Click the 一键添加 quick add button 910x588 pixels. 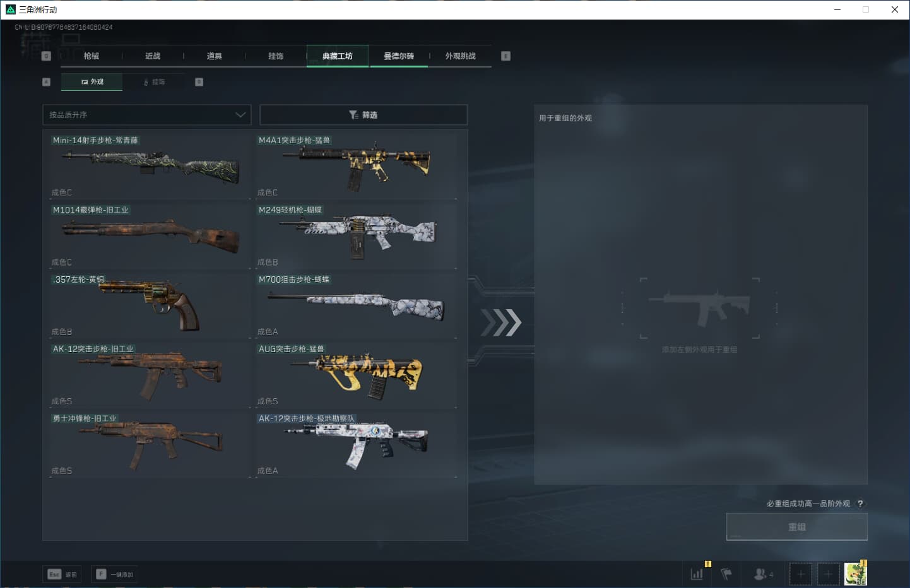[115, 574]
